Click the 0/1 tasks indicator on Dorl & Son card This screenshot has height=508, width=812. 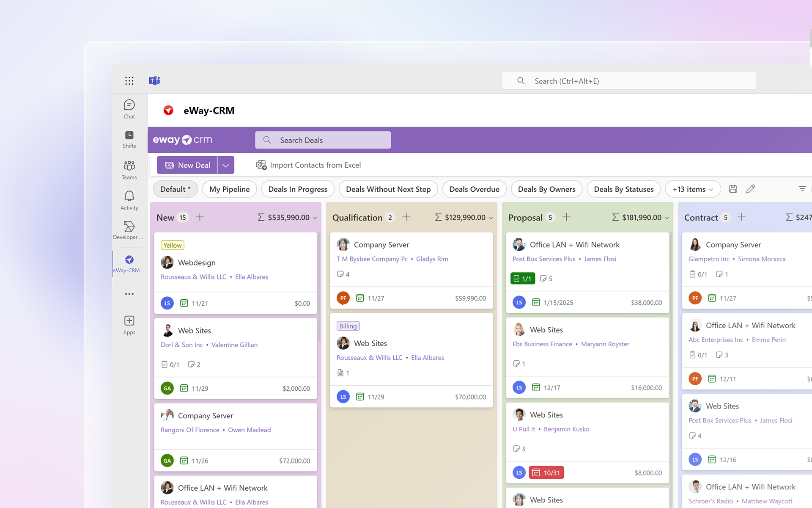click(x=170, y=364)
